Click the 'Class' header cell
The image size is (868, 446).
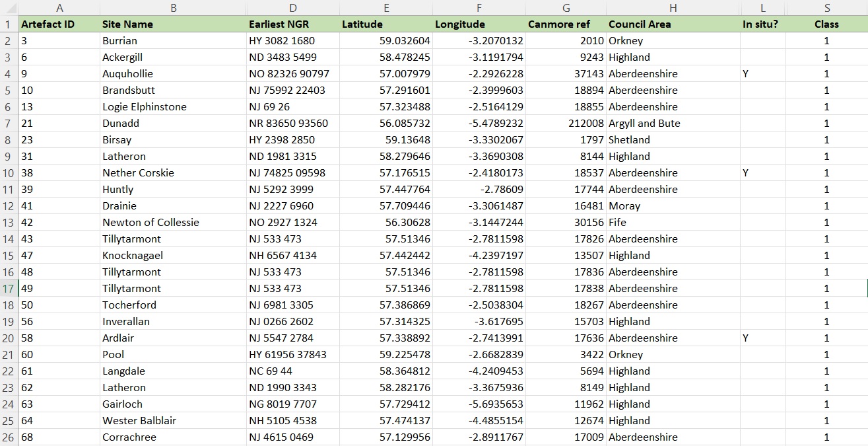827,24
